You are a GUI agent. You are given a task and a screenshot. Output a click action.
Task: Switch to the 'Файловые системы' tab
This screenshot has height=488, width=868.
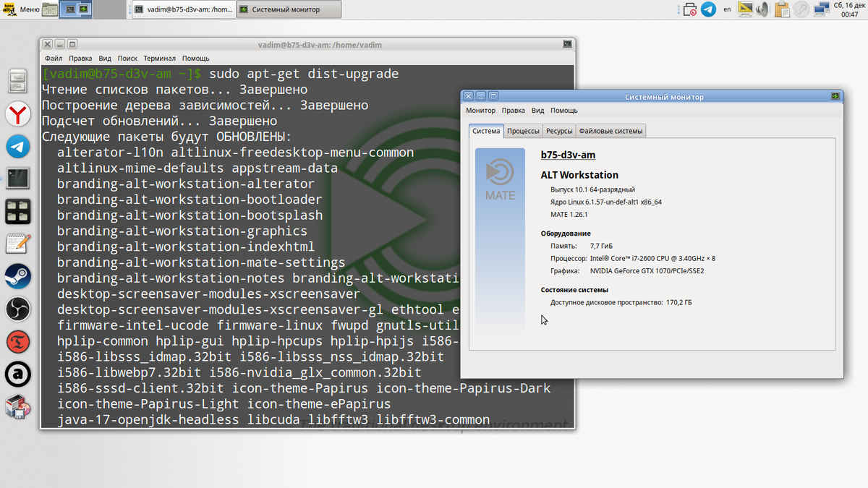(610, 131)
